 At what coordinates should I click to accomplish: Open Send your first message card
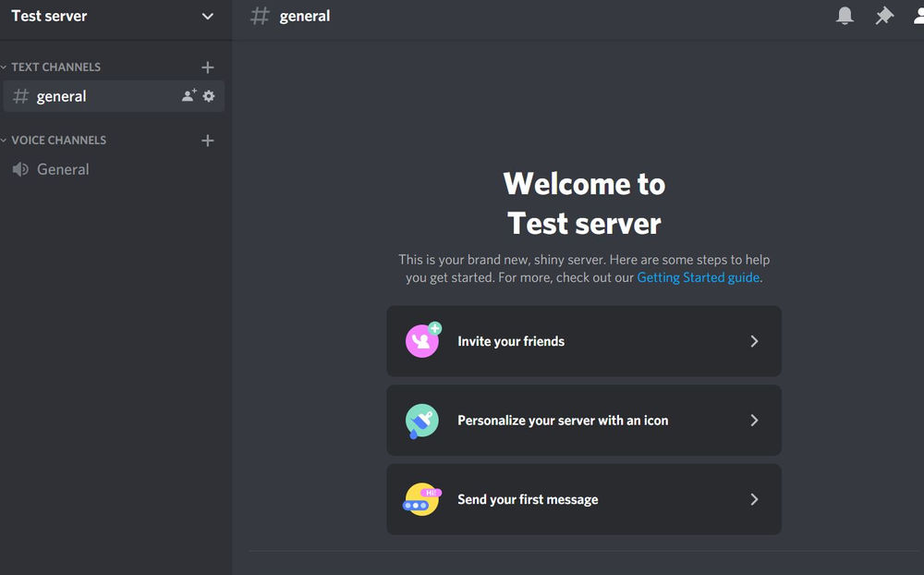pos(584,499)
